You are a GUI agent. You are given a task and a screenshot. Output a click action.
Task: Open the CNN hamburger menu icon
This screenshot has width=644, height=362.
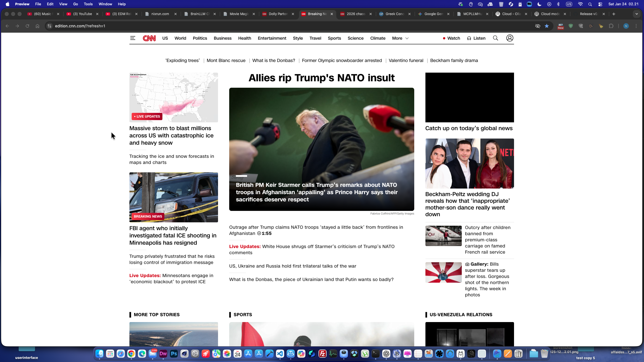click(132, 38)
